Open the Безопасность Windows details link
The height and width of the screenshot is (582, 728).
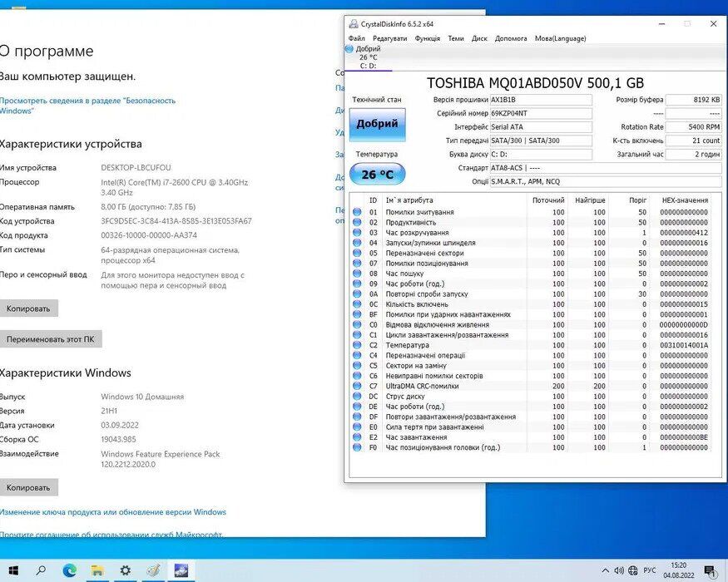tap(87, 106)
